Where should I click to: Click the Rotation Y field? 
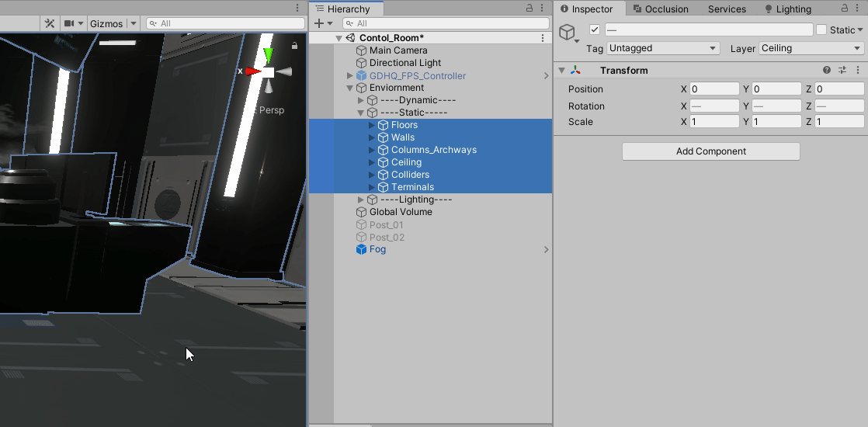[x=776, y=106]
